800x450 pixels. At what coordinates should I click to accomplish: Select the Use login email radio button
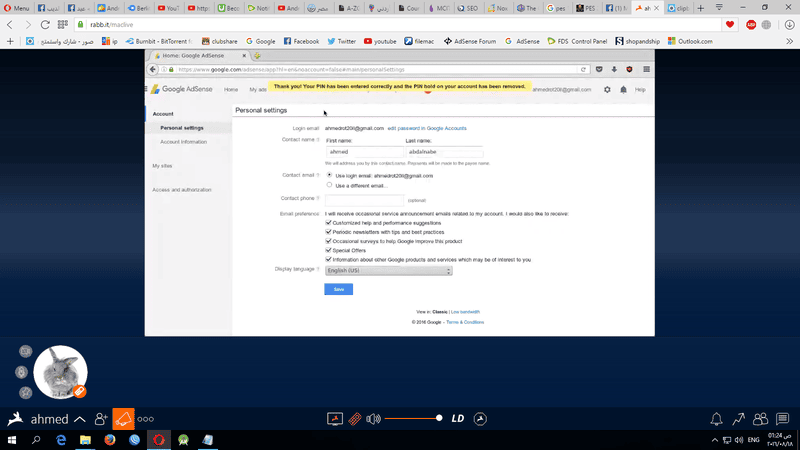click(329, 175)
